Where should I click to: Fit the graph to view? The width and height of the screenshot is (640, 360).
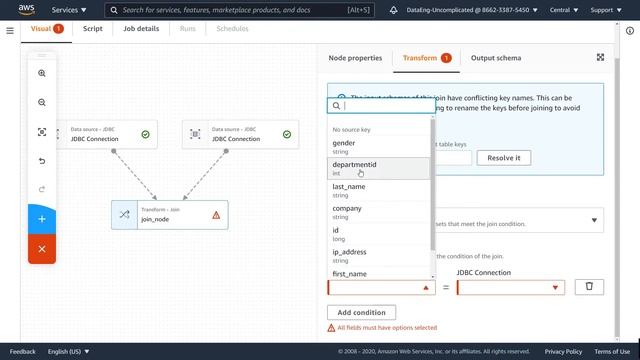tap(42, 132)
